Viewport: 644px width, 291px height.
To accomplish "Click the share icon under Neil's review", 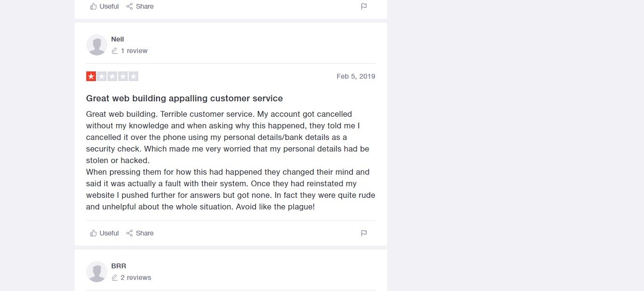I will [x=129, y=233].
